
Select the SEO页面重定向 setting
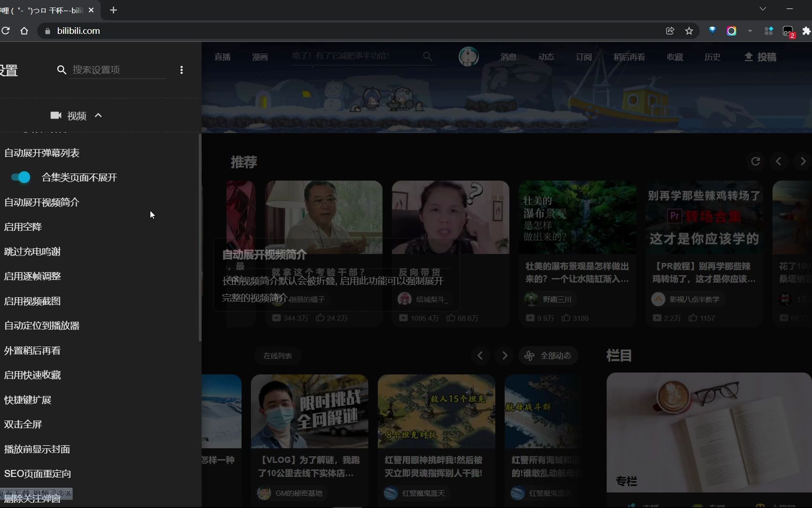[38, 474]
